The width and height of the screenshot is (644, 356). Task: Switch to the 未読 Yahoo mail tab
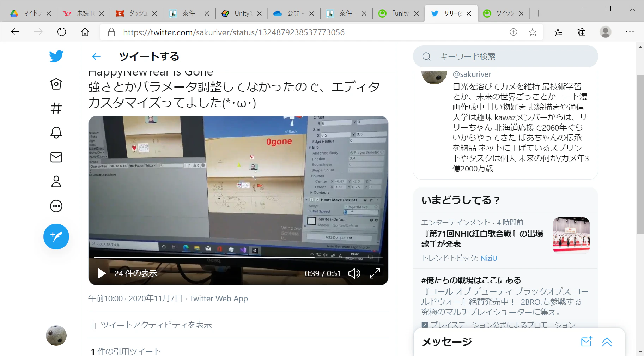tap(84, 13)
